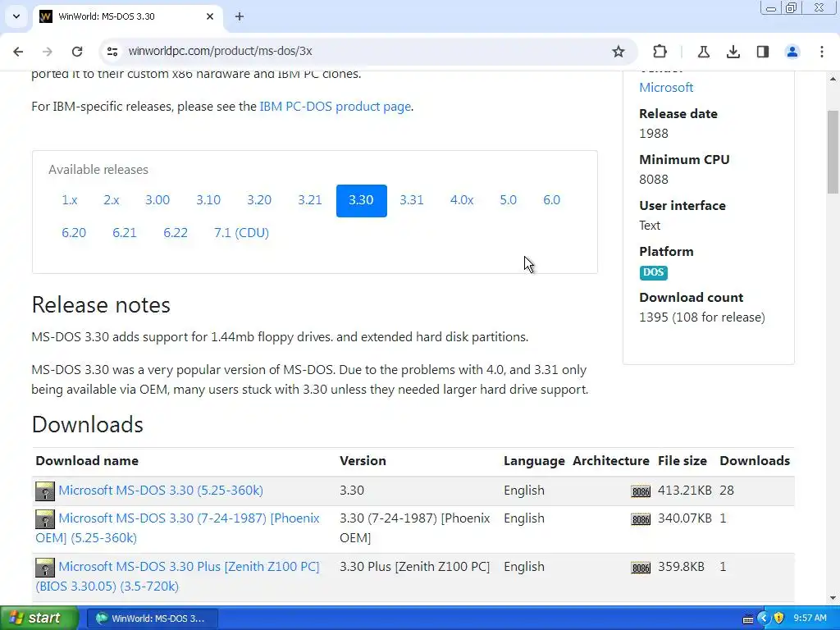Click the Downloads column header

tap(755, 461)
